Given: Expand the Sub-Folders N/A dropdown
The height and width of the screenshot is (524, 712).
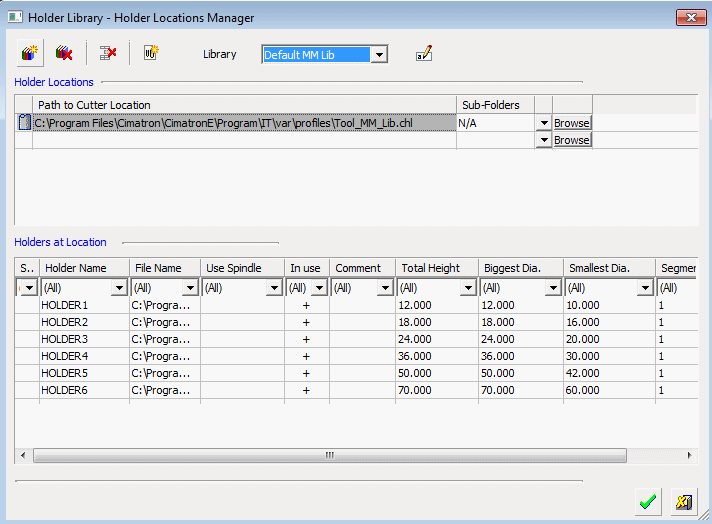Looking at the screenshot, I should pos(543,123).
